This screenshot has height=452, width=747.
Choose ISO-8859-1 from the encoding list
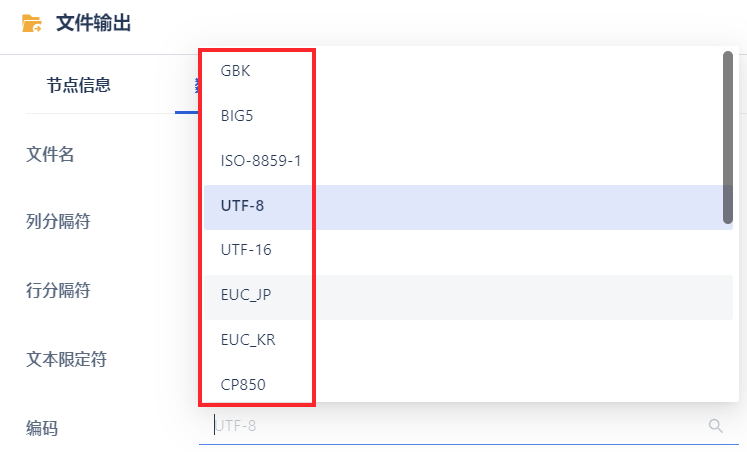click(x=468, y=161)
